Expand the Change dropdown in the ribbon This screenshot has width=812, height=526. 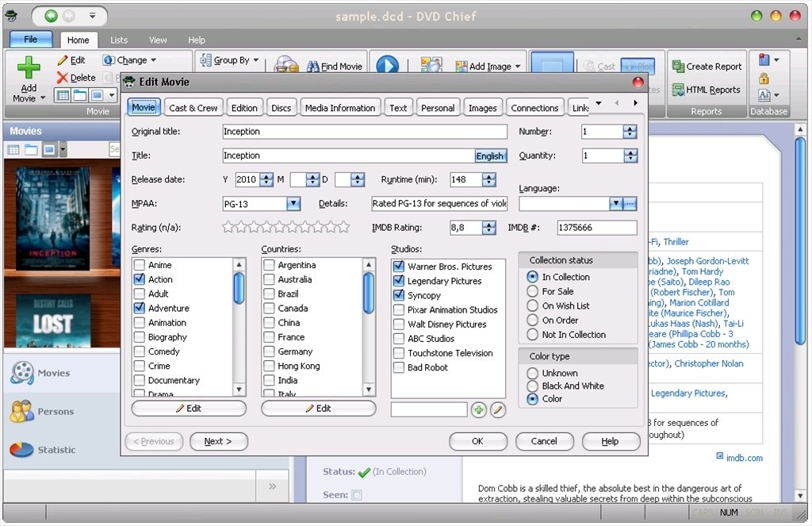[153, 60]
